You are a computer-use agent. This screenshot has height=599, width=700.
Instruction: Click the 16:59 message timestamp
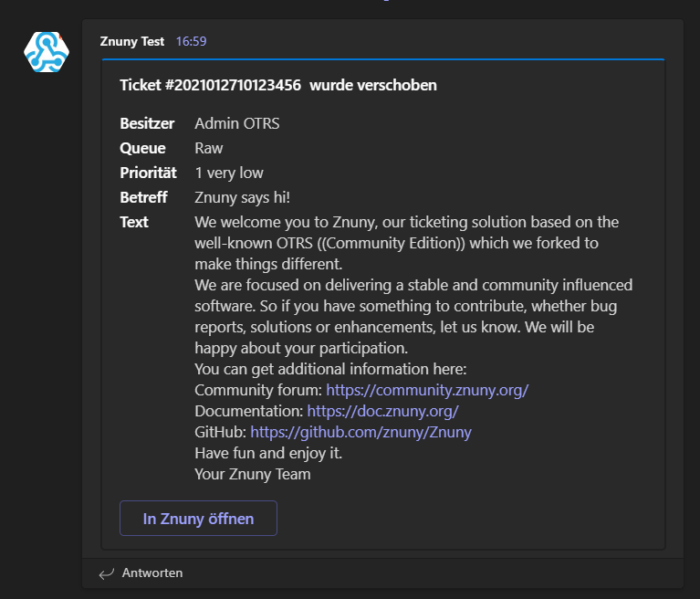(191, 41)
